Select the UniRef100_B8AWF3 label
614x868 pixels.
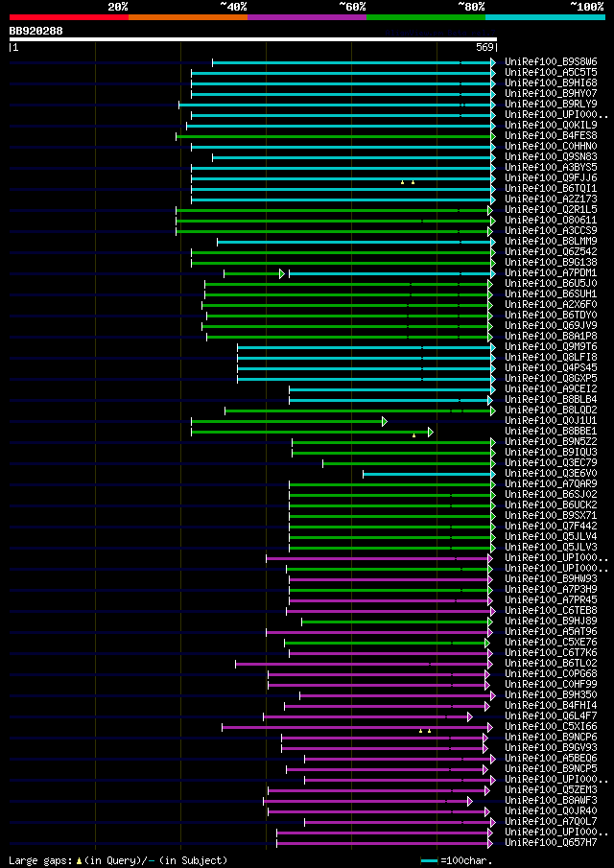[x=551, y=799]
